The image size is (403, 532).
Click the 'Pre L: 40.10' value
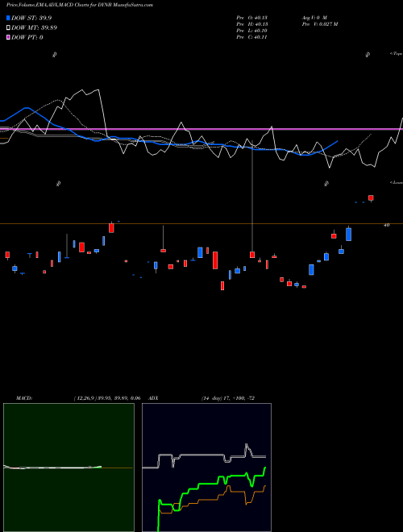tap(252, 31)
